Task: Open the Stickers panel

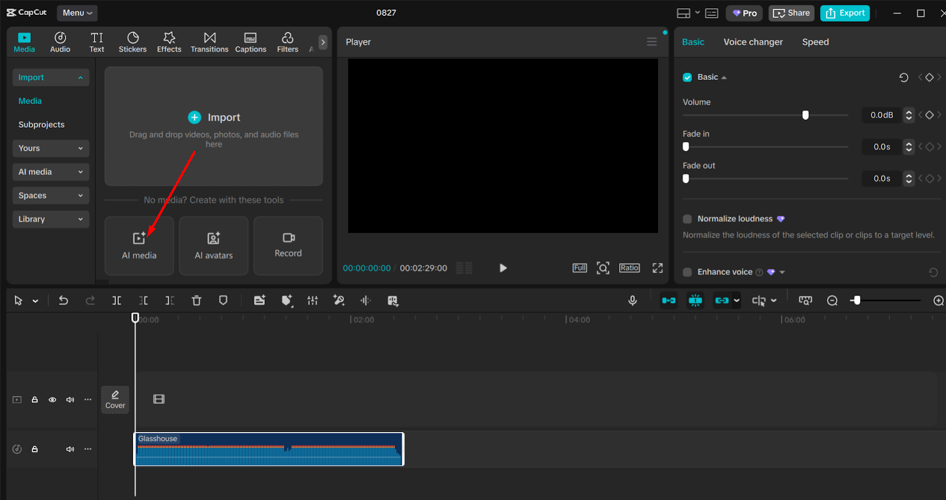Action: click(133, 42)
